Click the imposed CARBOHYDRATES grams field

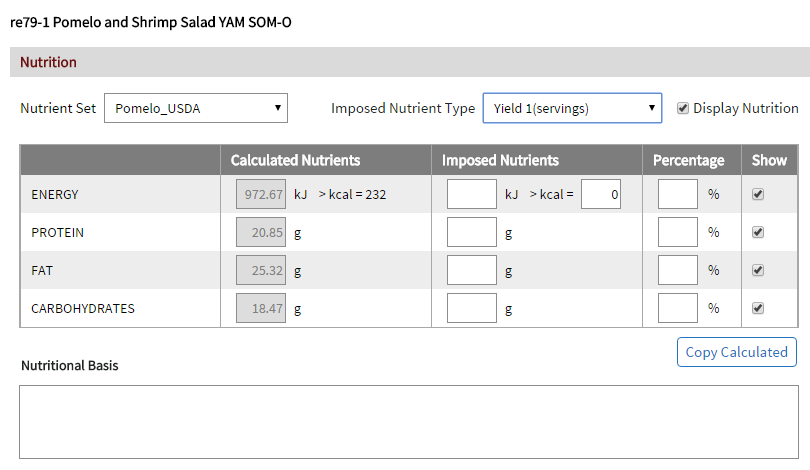coord(471,308)
